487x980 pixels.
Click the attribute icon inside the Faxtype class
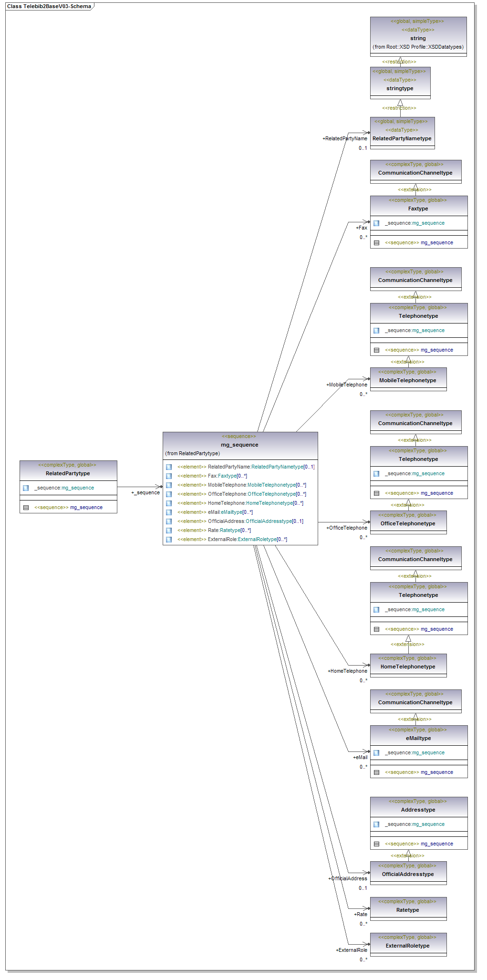(x=376, y=223)
